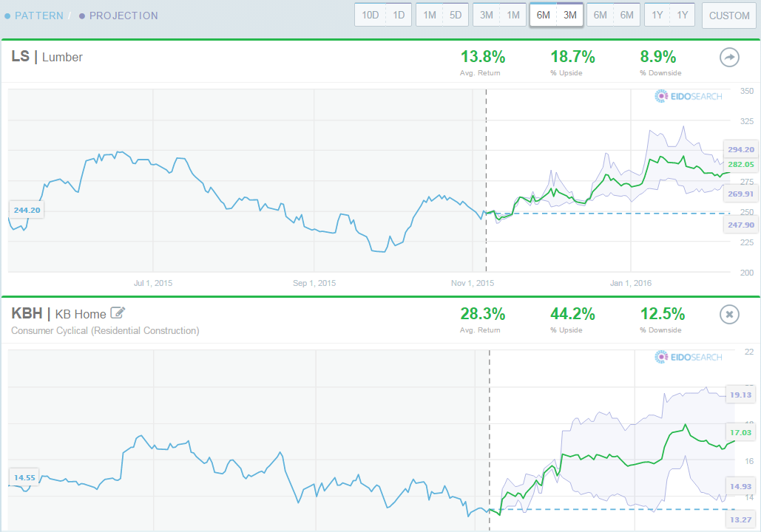Select the 1Y pattern / 1Y projection range
761x532 pixels.
(x=670, y=15)
